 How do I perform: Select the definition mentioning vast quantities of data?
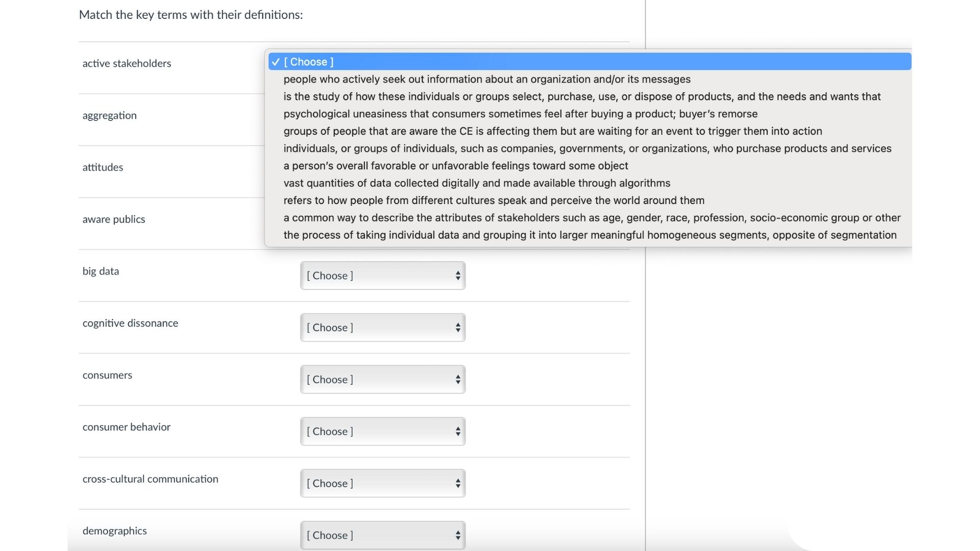pos(477,183)
